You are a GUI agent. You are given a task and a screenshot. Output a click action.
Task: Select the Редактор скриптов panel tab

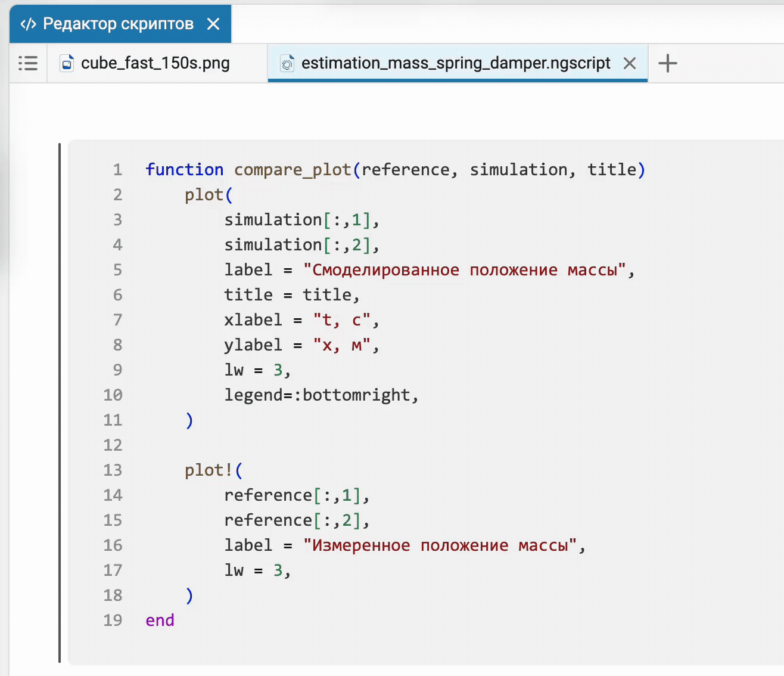point(120,24)
